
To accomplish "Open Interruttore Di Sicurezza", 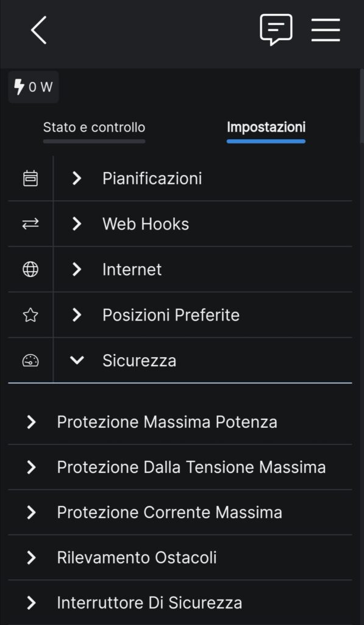I will tap(180, 602).
